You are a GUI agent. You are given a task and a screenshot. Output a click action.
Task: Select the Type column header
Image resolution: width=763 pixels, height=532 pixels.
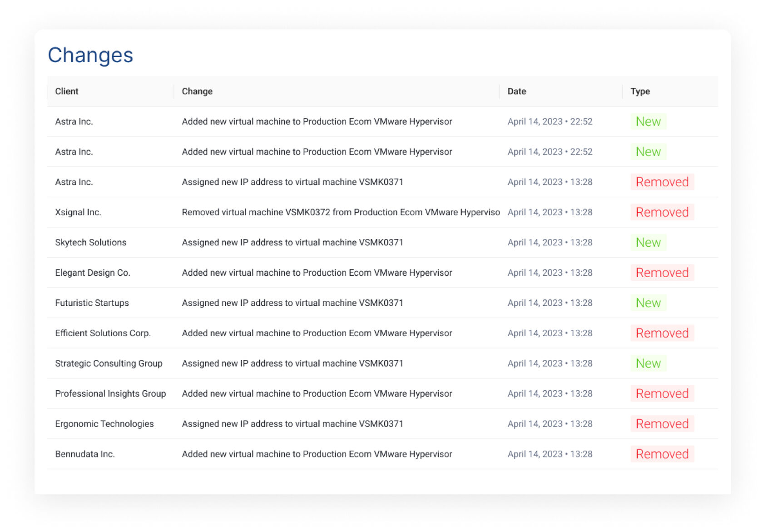[x=639, y=91]
